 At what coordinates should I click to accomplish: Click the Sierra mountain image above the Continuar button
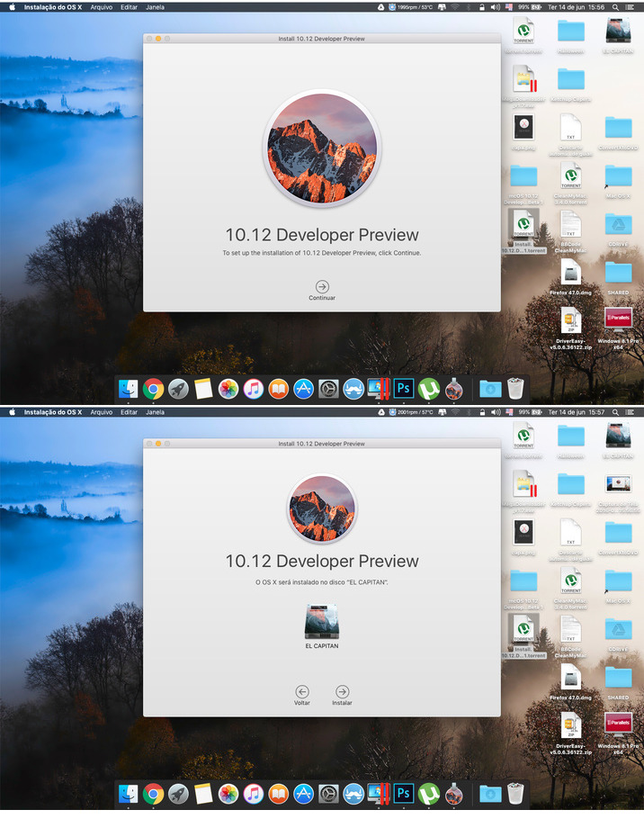pyautogui.click(x=322, y=148)
